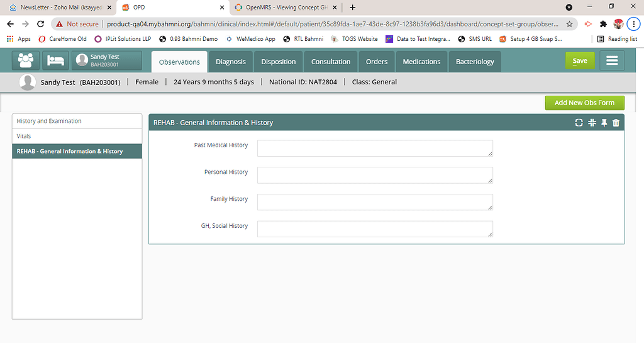Open Chrome extensions puzzle icon
Screen dimensions: 644x343
(x=603, y=24)
